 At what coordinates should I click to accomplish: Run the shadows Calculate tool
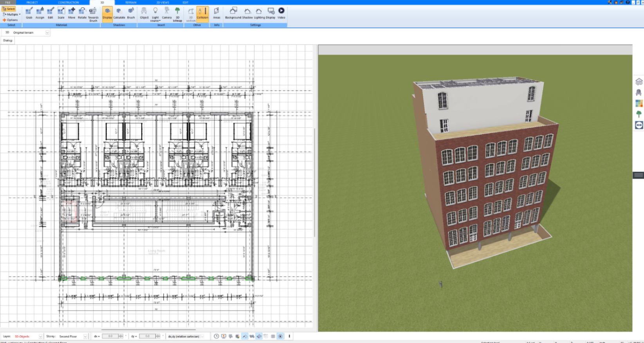(x=119, y=13)
